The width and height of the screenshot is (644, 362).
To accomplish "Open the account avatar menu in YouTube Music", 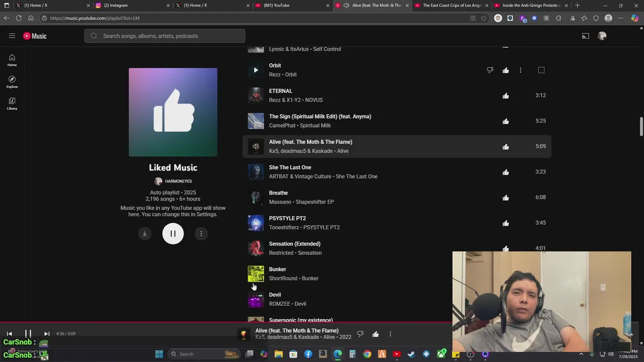I will click(602, 36).
